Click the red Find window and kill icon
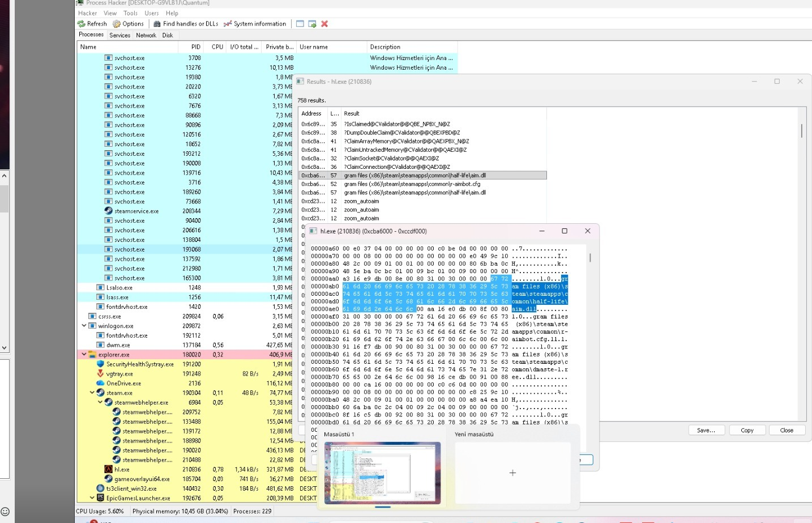Image resolution: width=812 pixels, height=523 pixels. [324, 24]
